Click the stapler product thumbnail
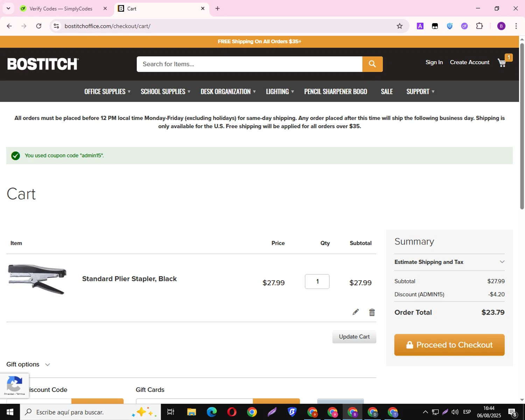 click(x=37, y=279)
